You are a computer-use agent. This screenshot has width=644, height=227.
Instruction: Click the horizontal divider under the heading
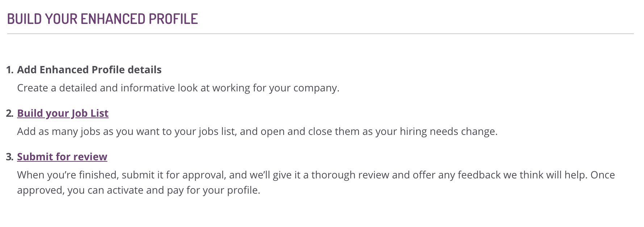coord(321,34)
